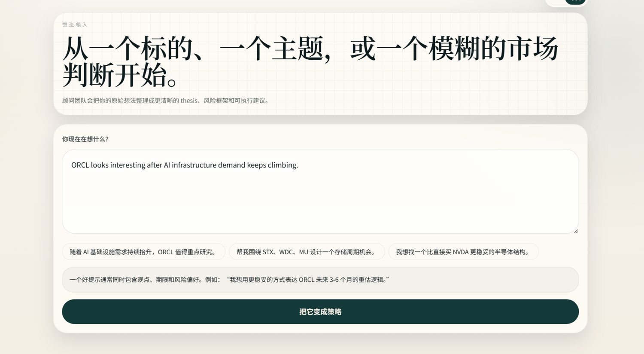Click the quoted example about ORCL 3-6 个月
The height and width of the screenshot is (354, 644).
click(307, 280)
